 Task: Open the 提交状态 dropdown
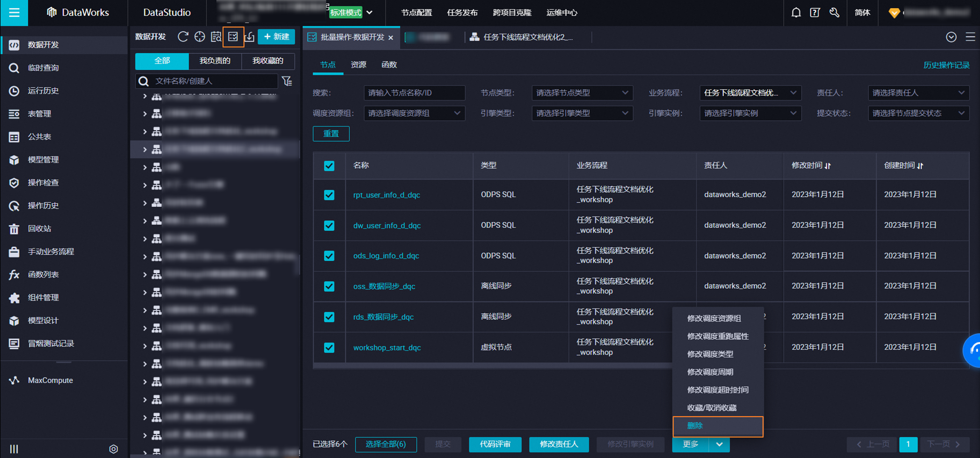point(918,113)
